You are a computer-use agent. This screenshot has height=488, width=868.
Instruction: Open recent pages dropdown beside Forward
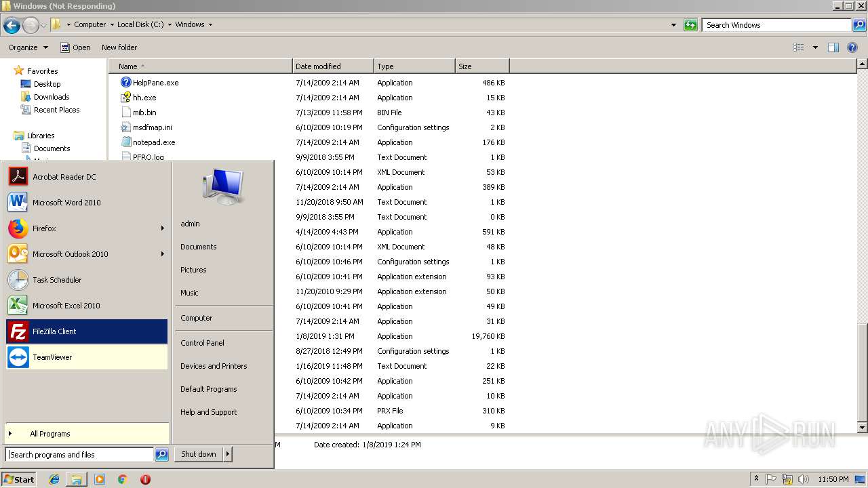point(44,26)
